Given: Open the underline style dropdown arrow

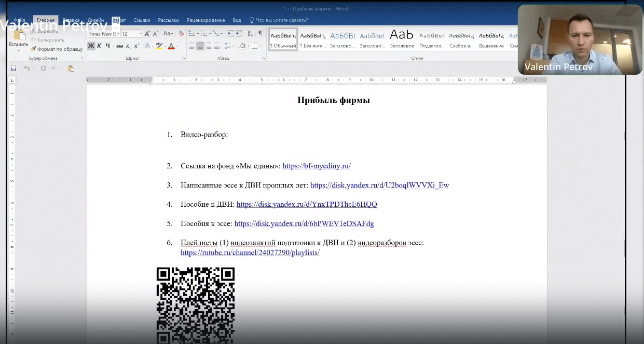Looking at the screenshot, I should [x=113, y=46].
